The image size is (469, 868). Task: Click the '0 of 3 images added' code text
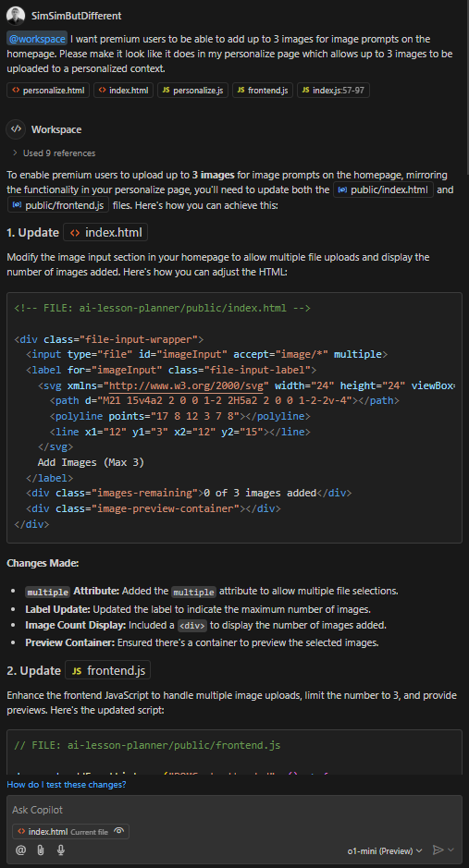point(260,493)
